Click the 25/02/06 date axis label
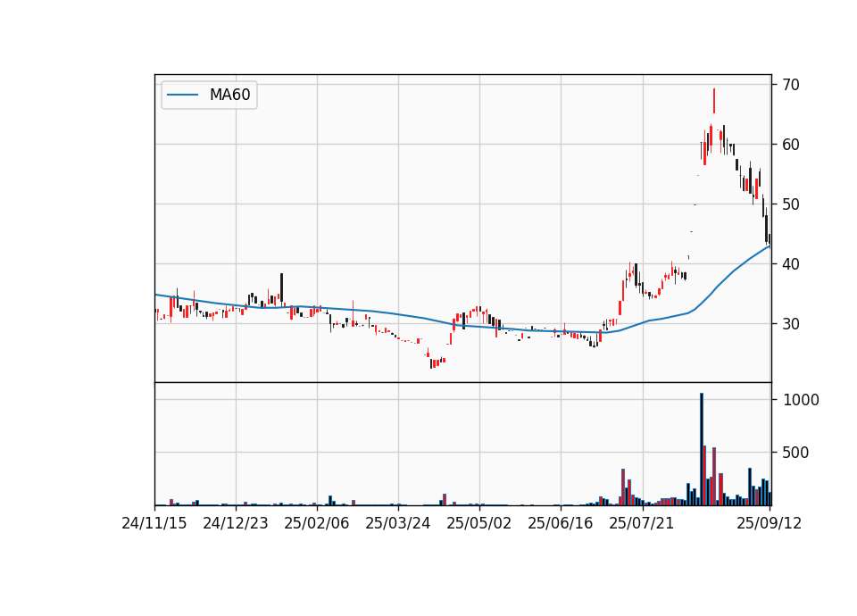The image size is (857, 616). 317,523
